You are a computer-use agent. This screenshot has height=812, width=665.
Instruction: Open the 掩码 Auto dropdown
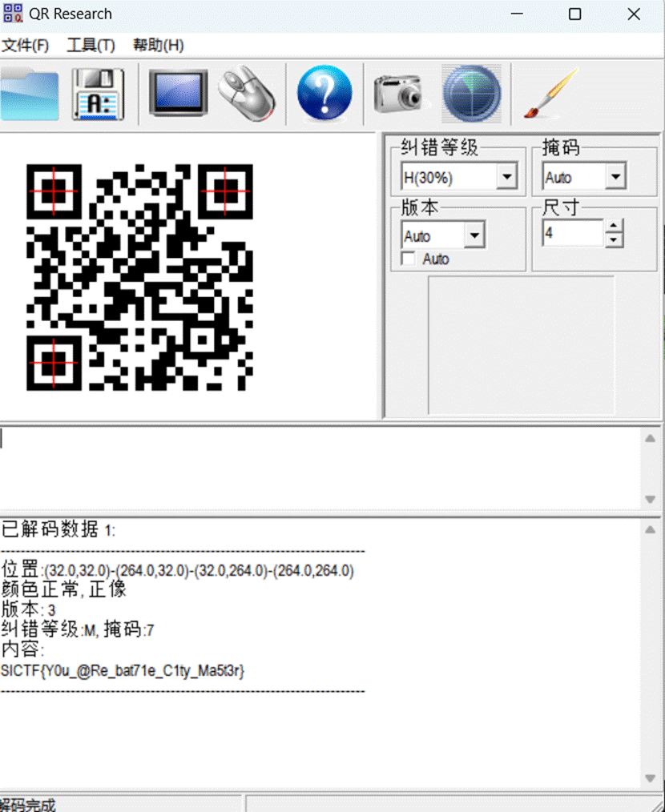tap(616, 177)
